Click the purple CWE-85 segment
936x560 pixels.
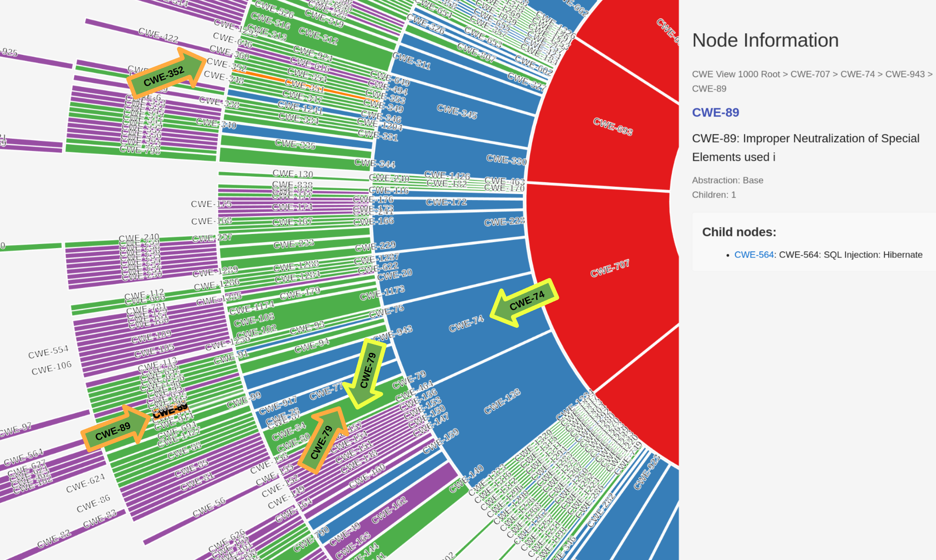(x=191, y=468)
